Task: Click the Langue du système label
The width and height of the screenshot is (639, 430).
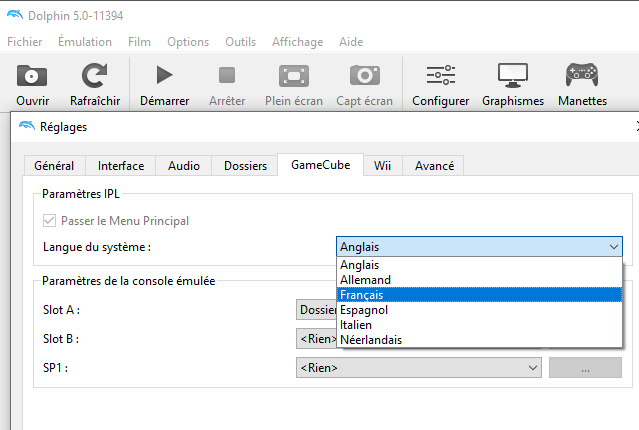Action: 97,247
